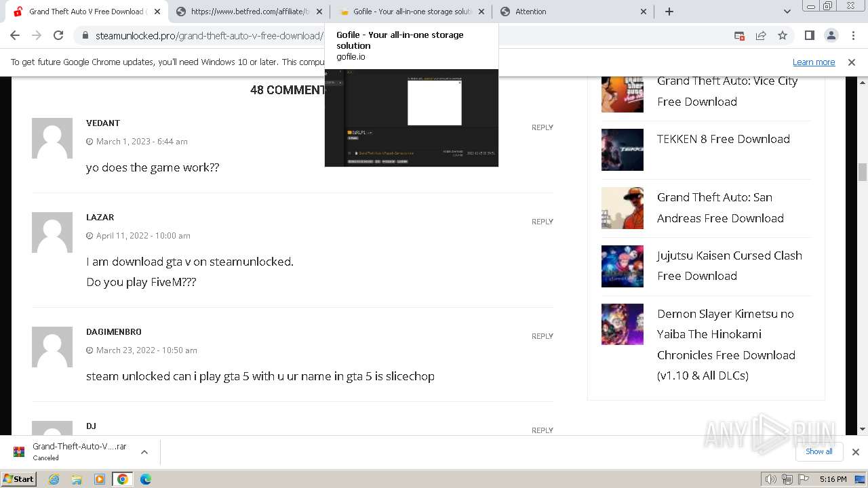
Task: Click the address bar URL
Action: pyautogui.click(x=209, y=35)
